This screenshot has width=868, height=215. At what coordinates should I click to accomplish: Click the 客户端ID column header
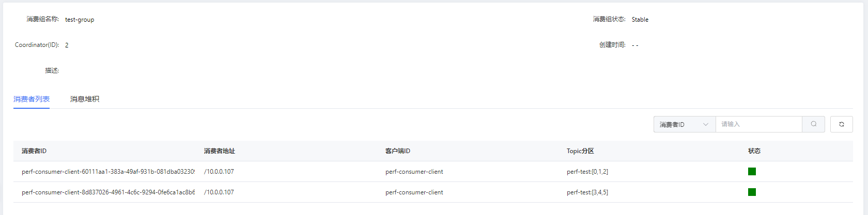coord(397,151)
